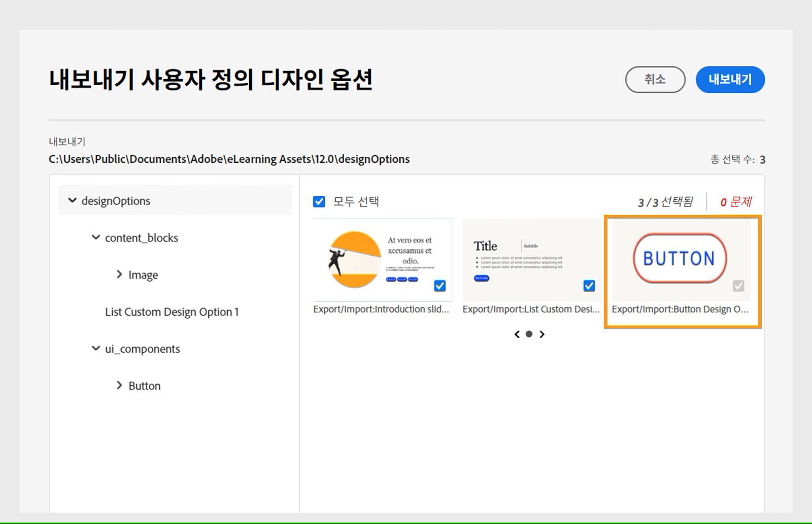Viewport: 812px width, 524px height.
Task: Uncheck the List Custom Design thumbnail checkbox
Action: (x=589, y=286)
